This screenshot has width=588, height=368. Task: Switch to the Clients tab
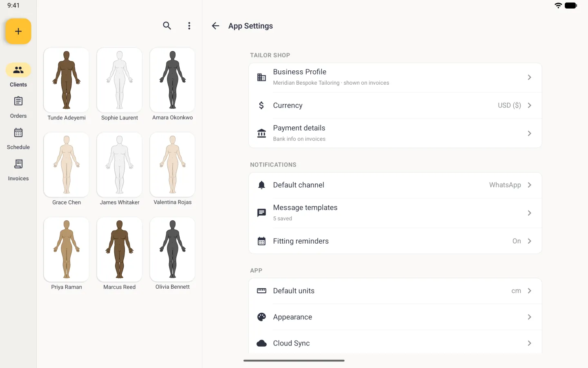(18, 76)
